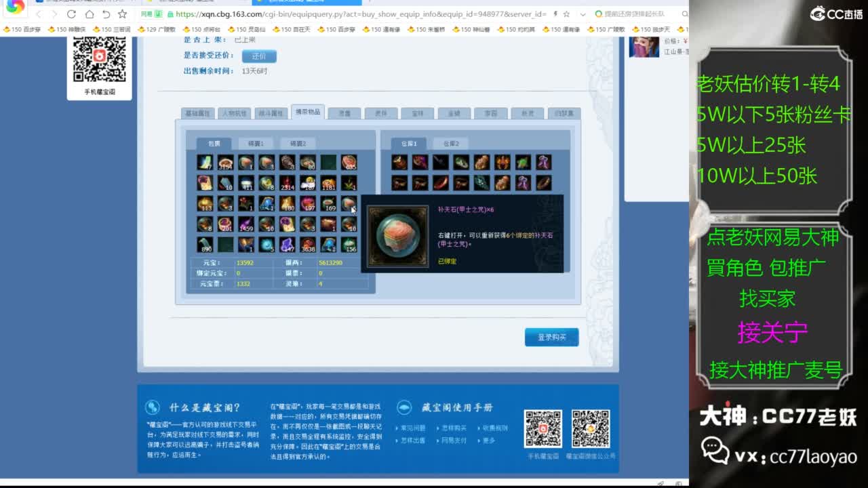Click the inventory item with count 3154

(225, 163)
